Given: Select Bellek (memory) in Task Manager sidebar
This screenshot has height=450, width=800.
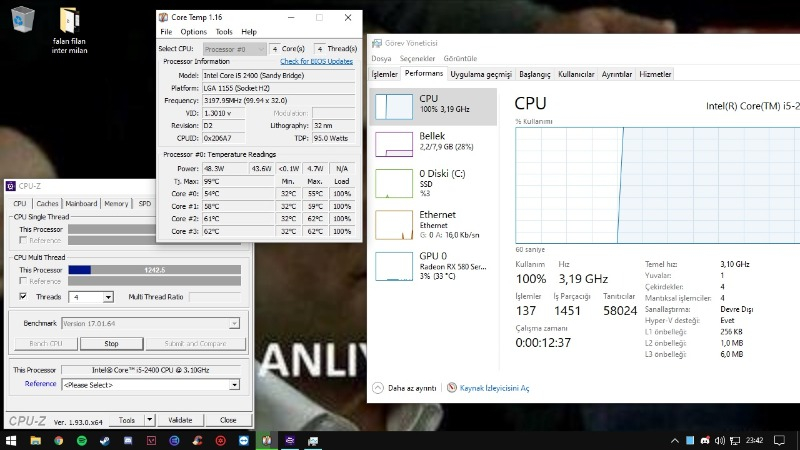Looking at the screenshot, I should (433, 144).
